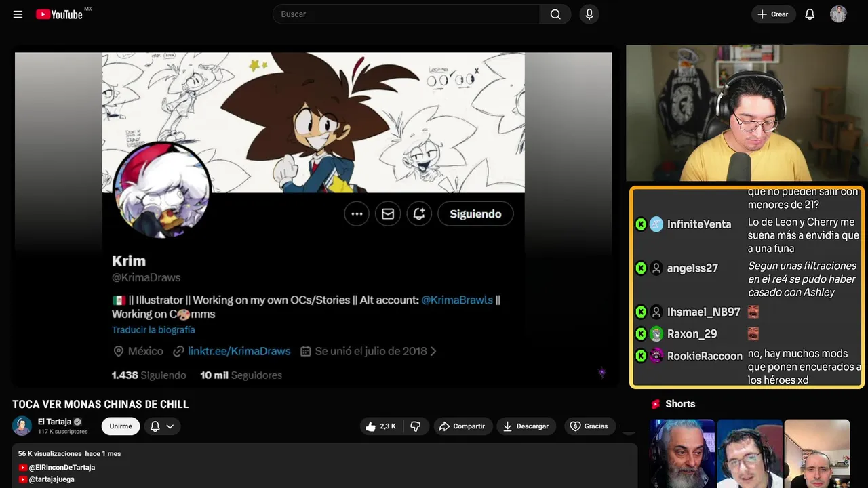
Task: Click angelss27 username in chat
Action: (692, 268)
